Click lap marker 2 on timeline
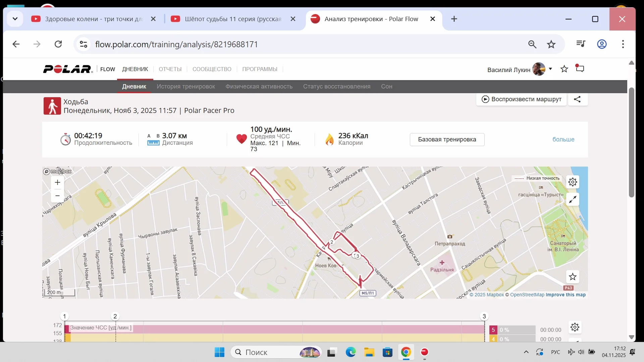The height and width of the screenshot is (362, 644). pos(115,316)
